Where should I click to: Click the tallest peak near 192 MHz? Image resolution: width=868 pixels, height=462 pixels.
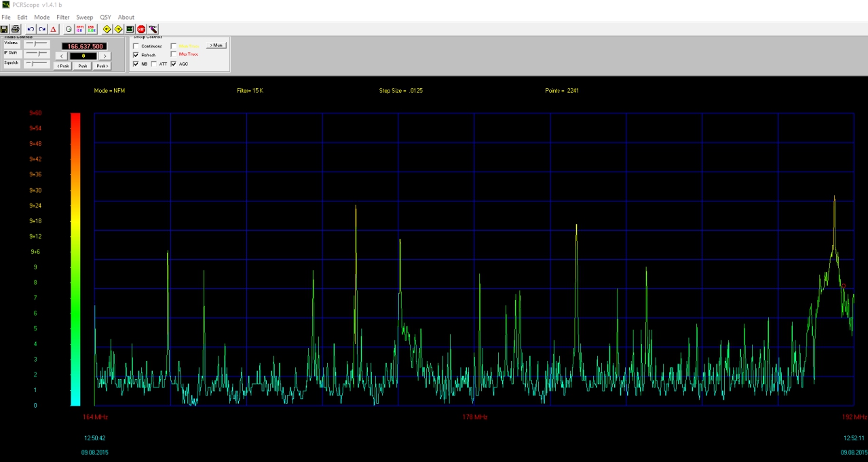[x=834, y=197]
